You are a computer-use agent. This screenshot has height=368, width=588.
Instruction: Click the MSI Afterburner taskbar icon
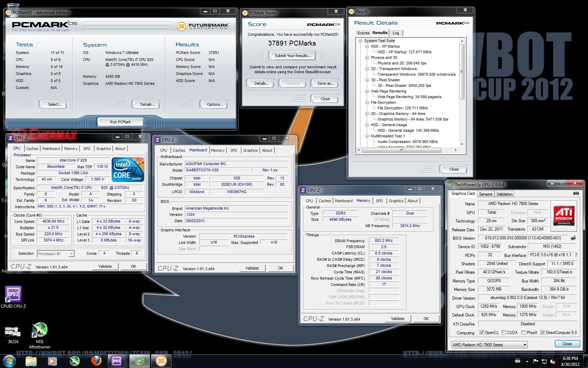[x=74, y=361]
